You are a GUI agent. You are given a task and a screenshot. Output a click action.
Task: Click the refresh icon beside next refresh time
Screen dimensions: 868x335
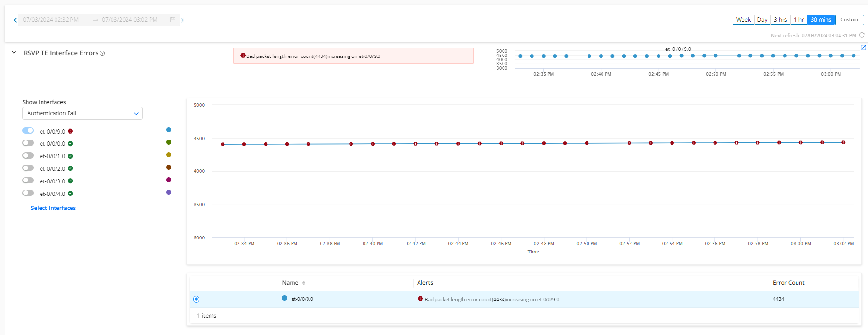(862, 35)
